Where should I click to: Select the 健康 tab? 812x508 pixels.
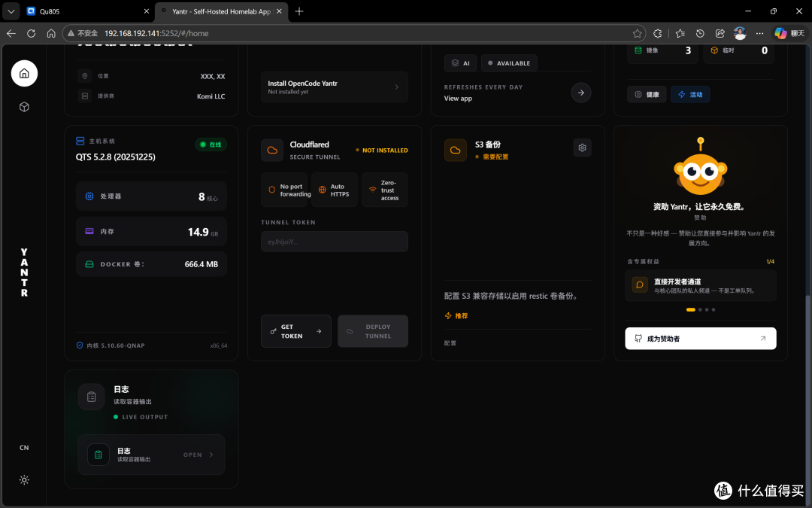(x=647, y=94)
